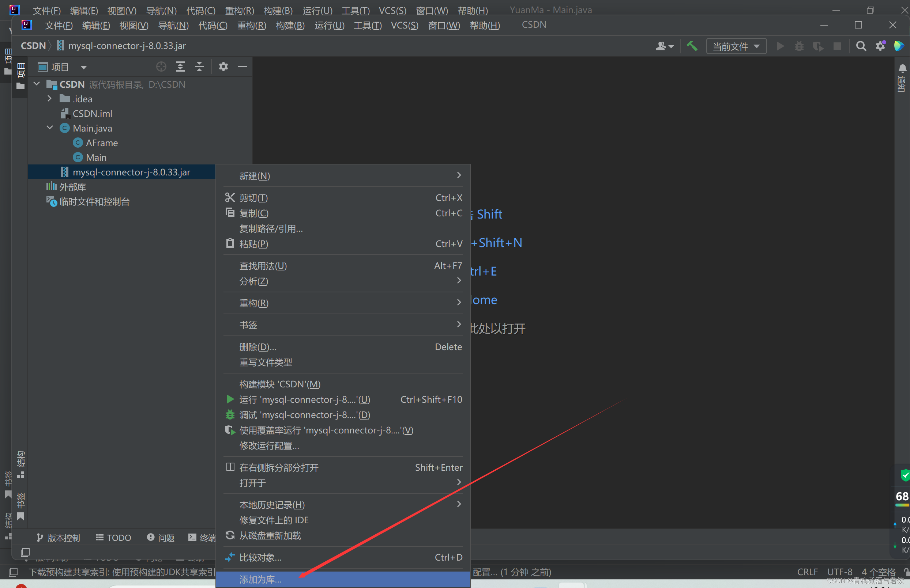
Task: Collapse the Main.java node
Action: pyautogui.click(x=49, y=128)
